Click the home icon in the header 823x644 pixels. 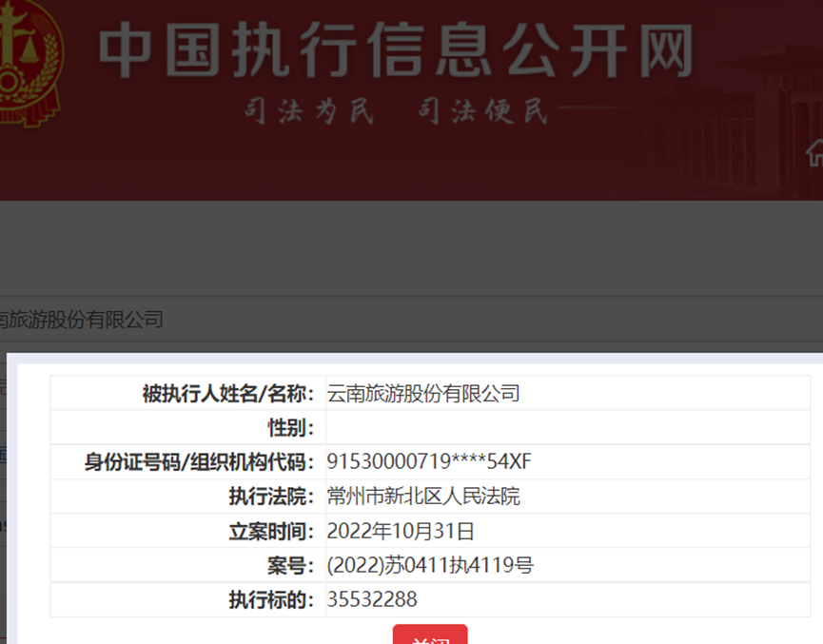(x=815, y=153)
